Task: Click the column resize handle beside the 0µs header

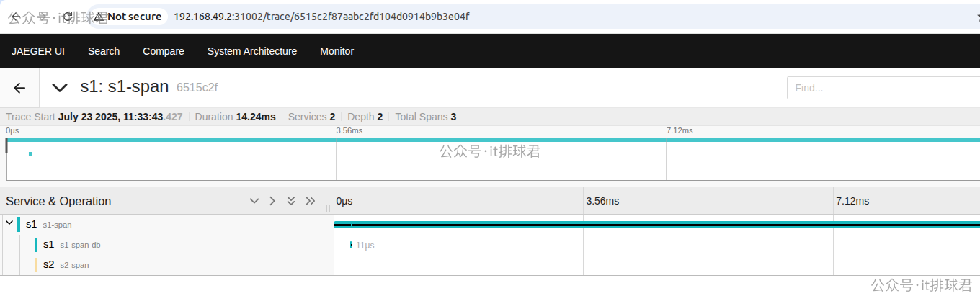Action: 329,208
